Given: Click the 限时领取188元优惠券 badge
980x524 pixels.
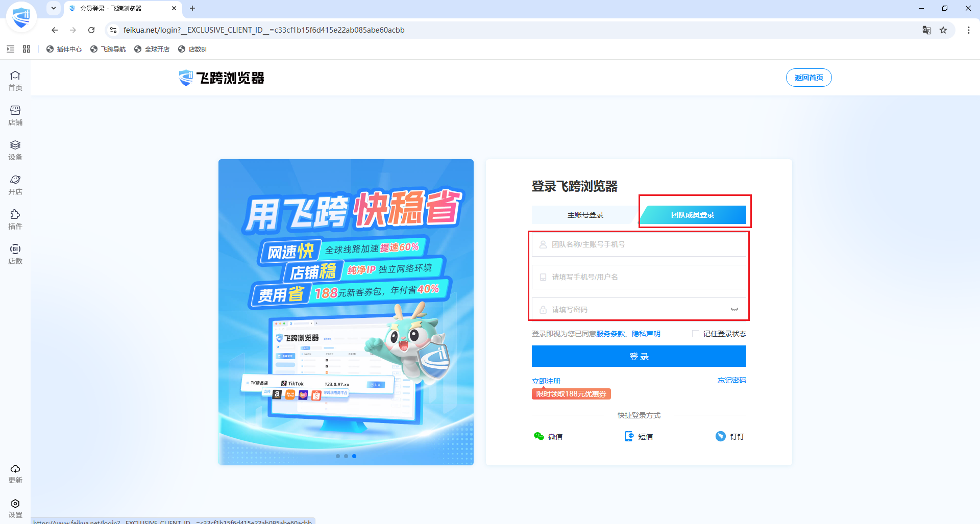Looking at the screenshot, I should pyautogui.click(x=571, y=394).
